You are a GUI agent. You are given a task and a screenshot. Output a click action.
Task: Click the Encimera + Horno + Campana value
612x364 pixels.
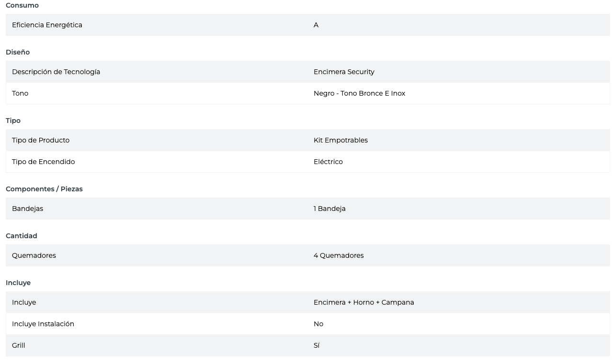pyautogui.click(x=363, y=302)
